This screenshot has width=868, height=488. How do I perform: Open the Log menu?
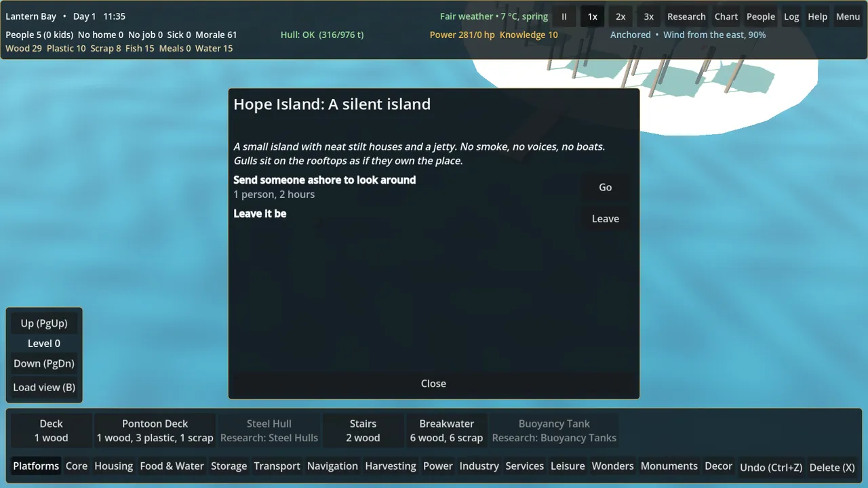791,16
